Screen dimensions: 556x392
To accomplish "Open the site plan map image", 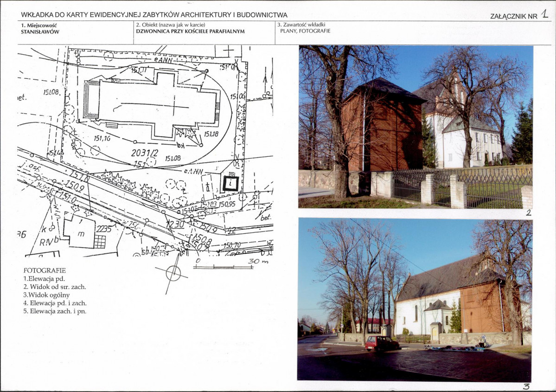I will (145, 151).
